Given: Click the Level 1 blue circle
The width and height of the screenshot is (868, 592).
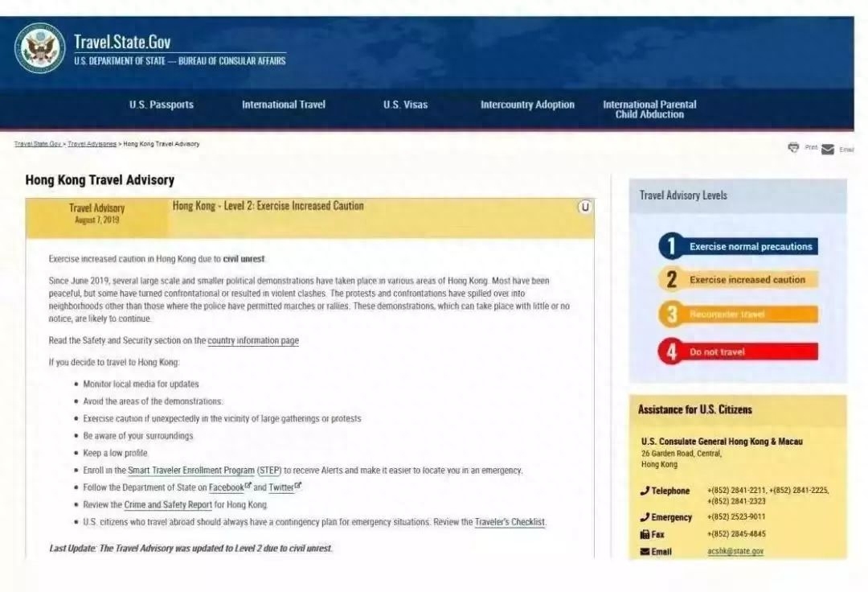Looking at the screenshot, I should (x=671, y=246).
